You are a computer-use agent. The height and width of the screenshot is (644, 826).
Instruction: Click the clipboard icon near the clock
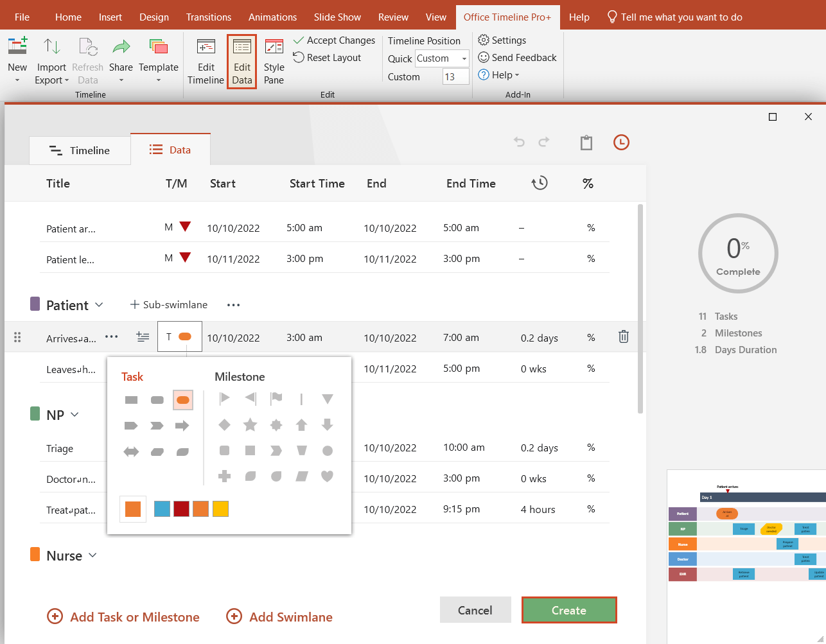pyautogui.click(x=586, y=143)
